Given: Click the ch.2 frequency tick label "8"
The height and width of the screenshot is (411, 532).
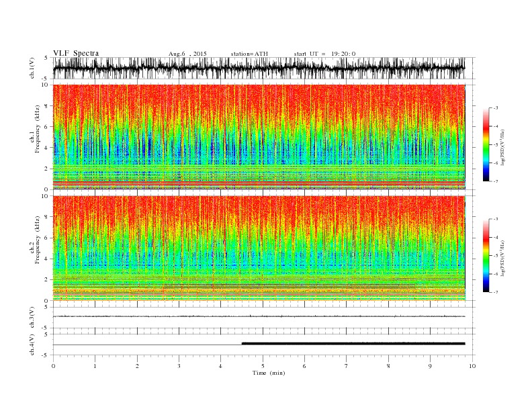Looking at the screenshot, I should tap(47, 217).
